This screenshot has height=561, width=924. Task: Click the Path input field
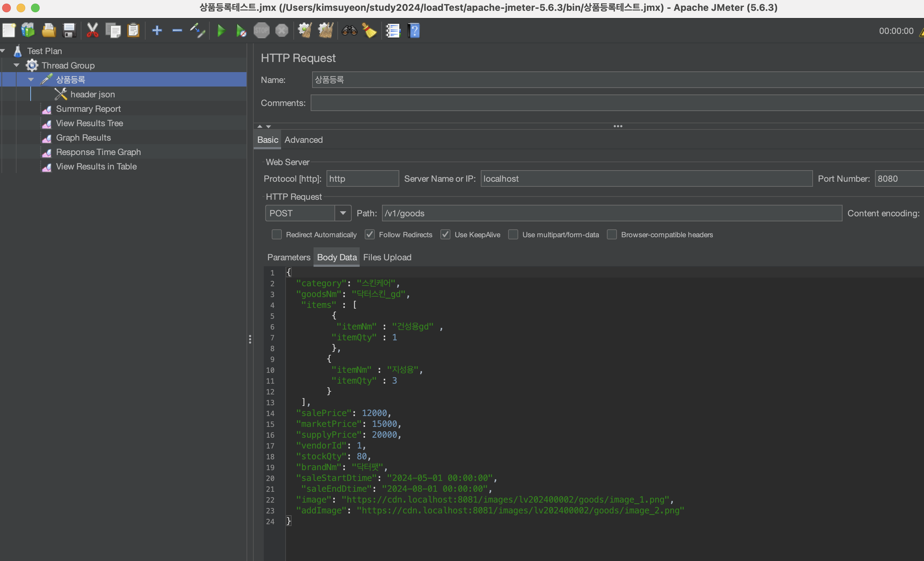612,213
